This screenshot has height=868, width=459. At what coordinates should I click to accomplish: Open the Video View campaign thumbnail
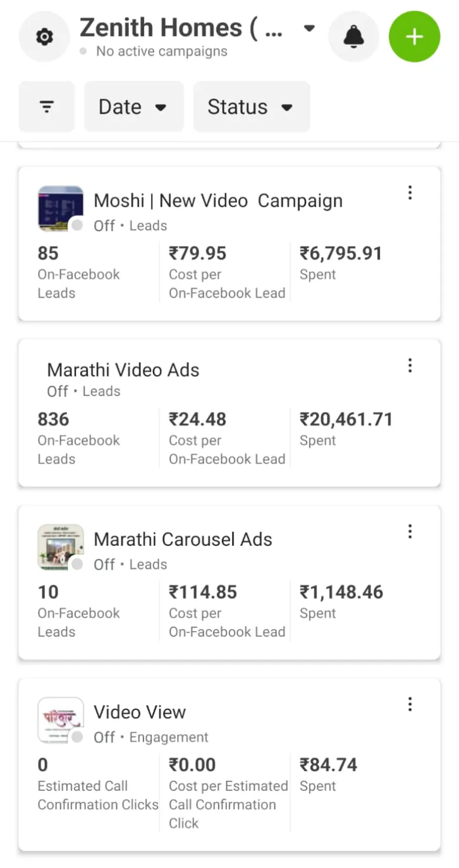click(60, 718)
